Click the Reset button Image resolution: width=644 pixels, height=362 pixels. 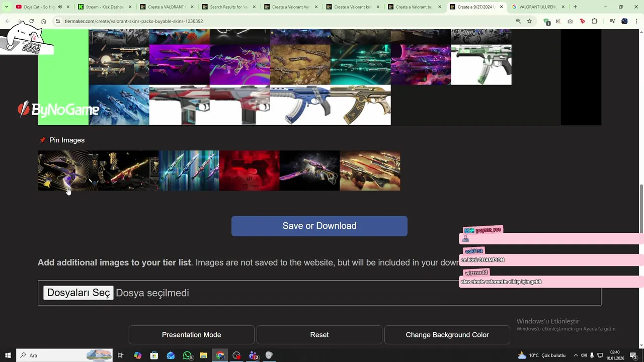click(x=319, y=335)
